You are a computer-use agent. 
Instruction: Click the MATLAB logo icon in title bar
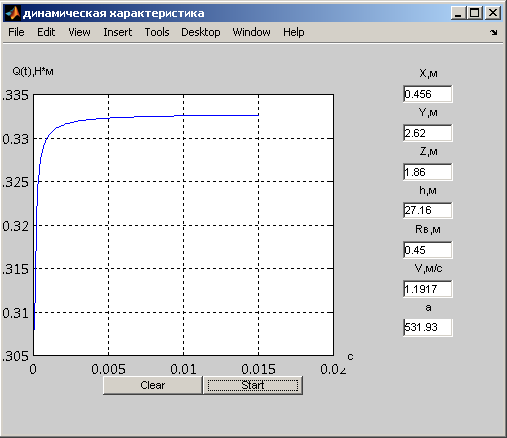(x=13, y=13)
